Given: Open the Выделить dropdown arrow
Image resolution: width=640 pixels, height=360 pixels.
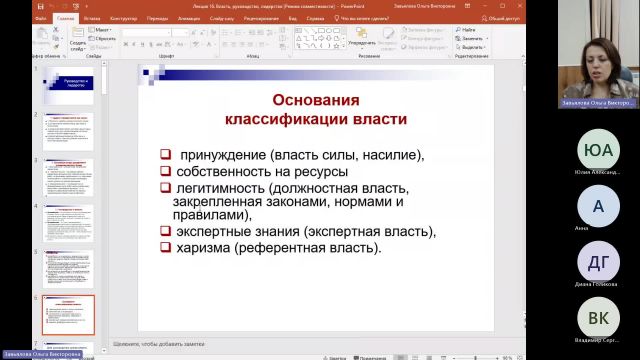Looking at the screenshot, I should click(x=484, y=47).
